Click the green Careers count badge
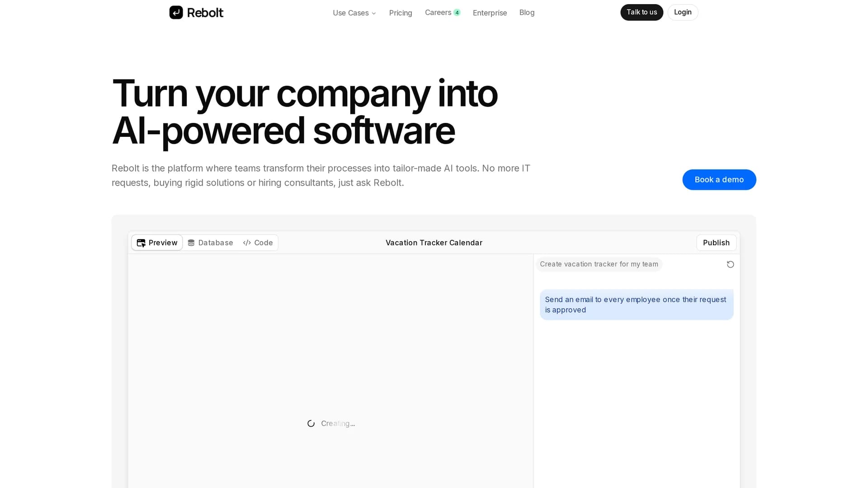This screenshot has width=868, height=488. 457,13
